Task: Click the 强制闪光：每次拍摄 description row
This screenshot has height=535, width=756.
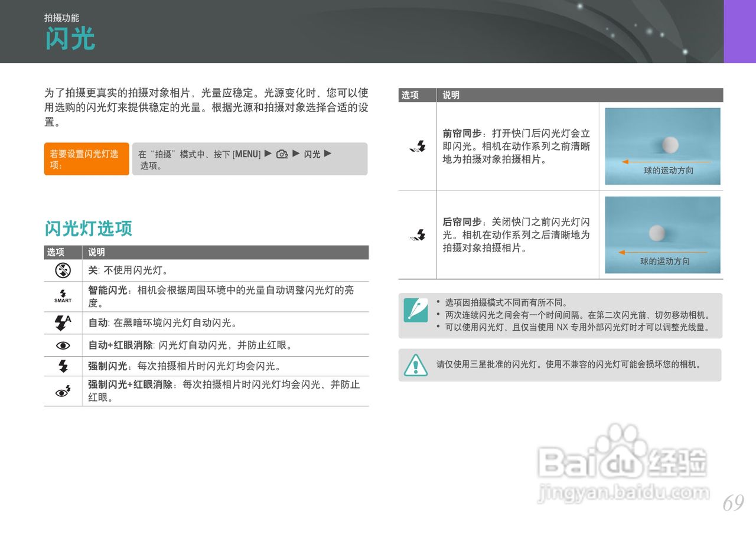Action: point(185,366)
